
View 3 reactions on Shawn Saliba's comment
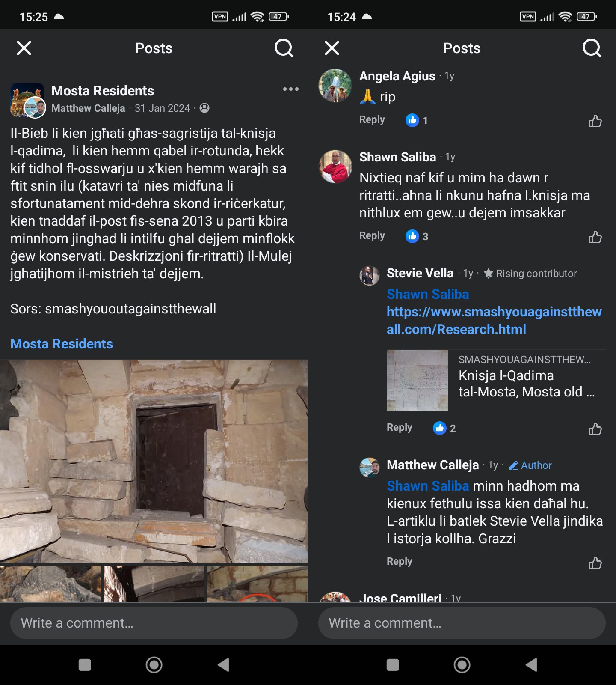[x=417, y=236]
